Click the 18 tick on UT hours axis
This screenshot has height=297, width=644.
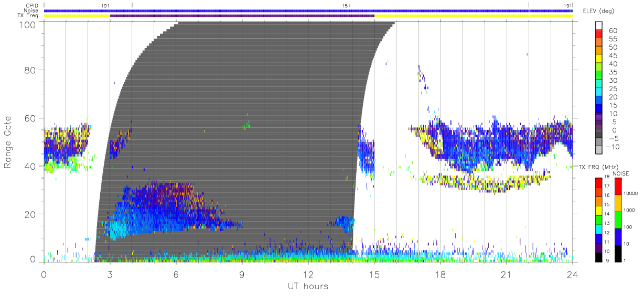tap(440, 274)
